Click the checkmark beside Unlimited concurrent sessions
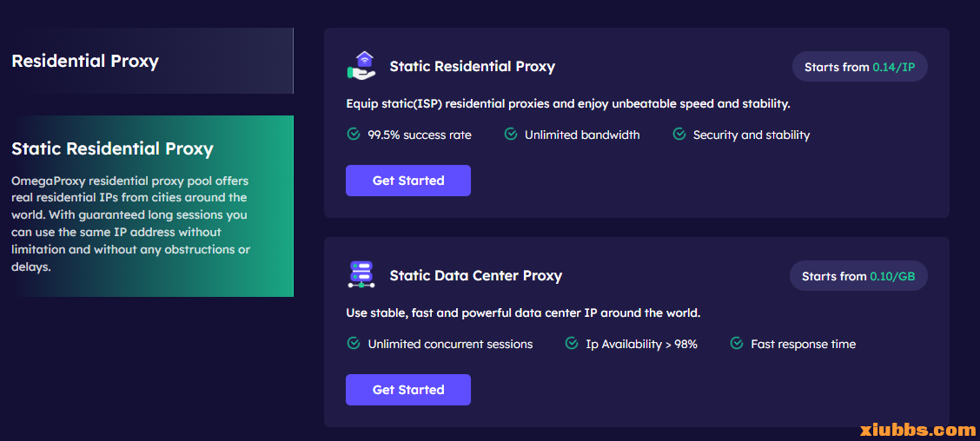980x441 pixels. pyautogui.click(x=354, y=344)
